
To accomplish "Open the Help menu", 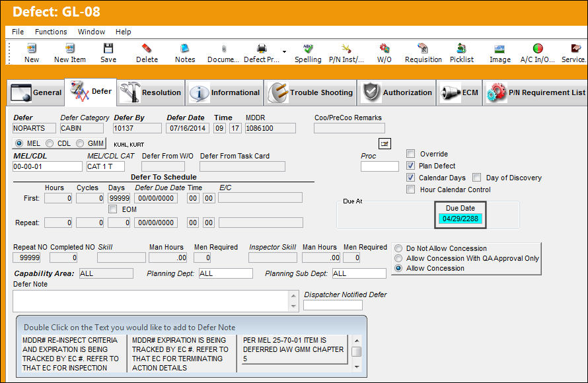I will tap(124, 32).
